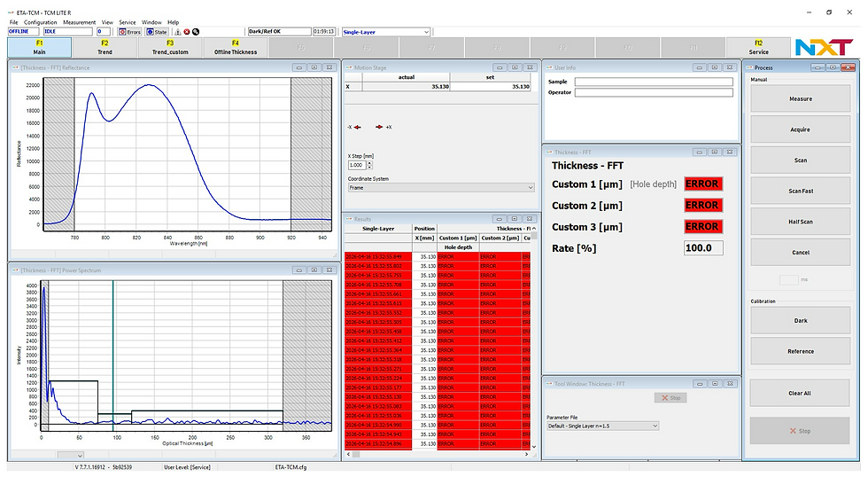Image resolution: width=868 pixels, height=477 pixels.
Task: Close the Process panel with red X
Action: point(849,67)
